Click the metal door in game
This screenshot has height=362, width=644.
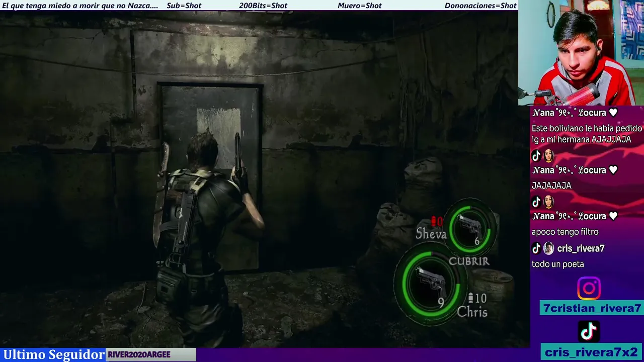[210, 176]
